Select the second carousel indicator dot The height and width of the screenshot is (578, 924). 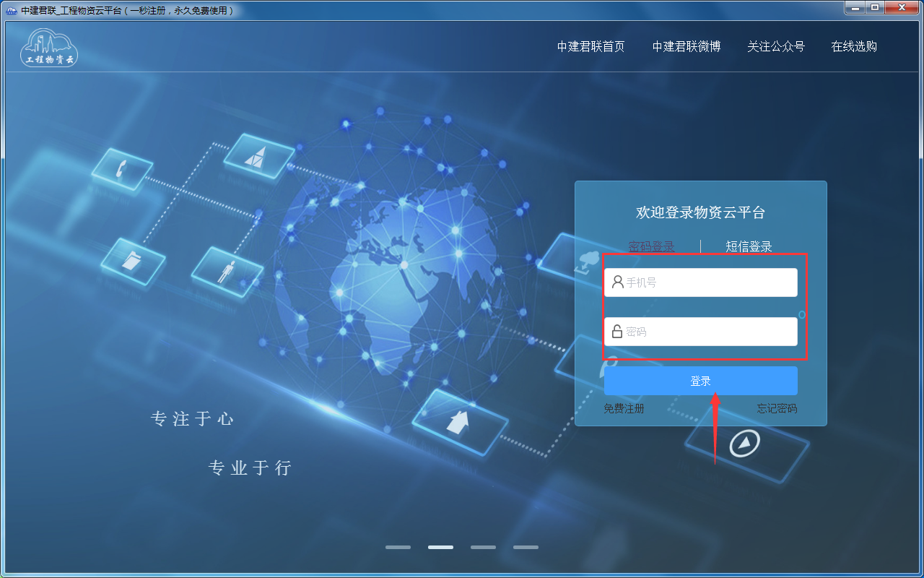point(440,547)
